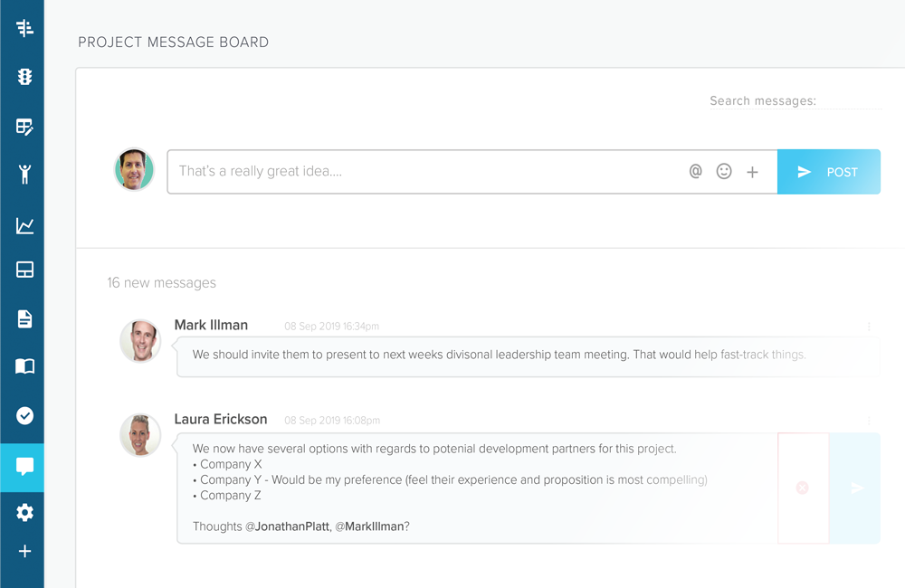Open options menu on Mark Illman's message
This screenshot has height=588, width=905.
click(869, 327)
